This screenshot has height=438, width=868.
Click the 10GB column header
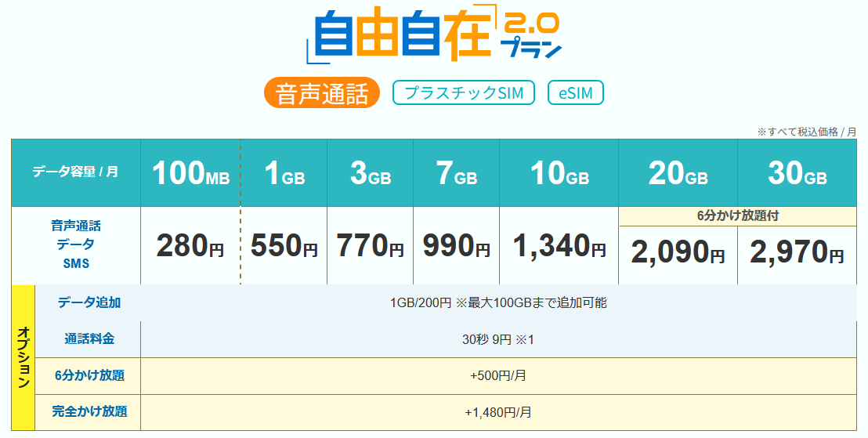coord(559,172)
